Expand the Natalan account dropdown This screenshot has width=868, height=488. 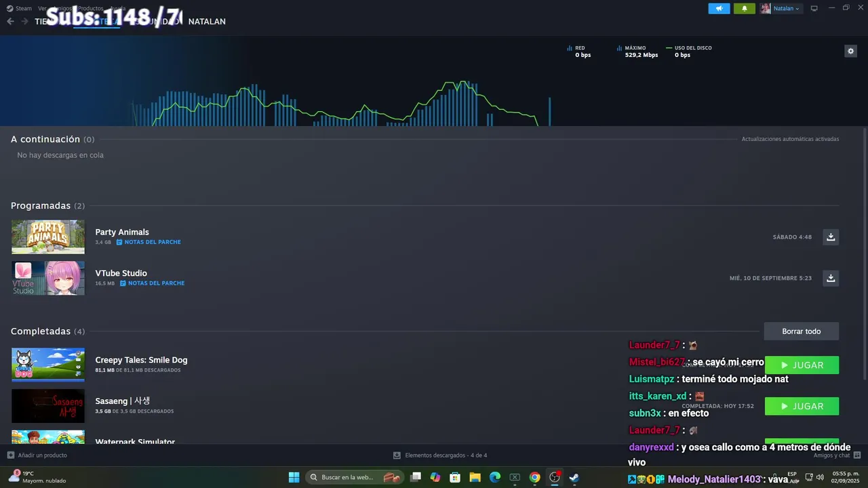(787, 8)
